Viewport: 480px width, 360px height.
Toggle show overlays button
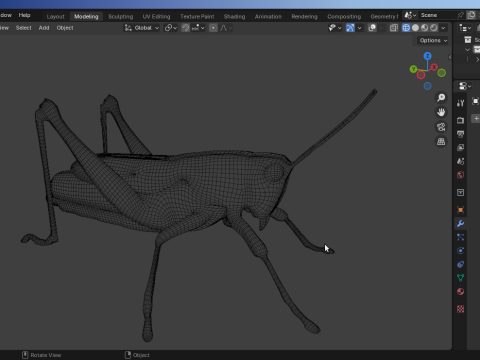372,28
